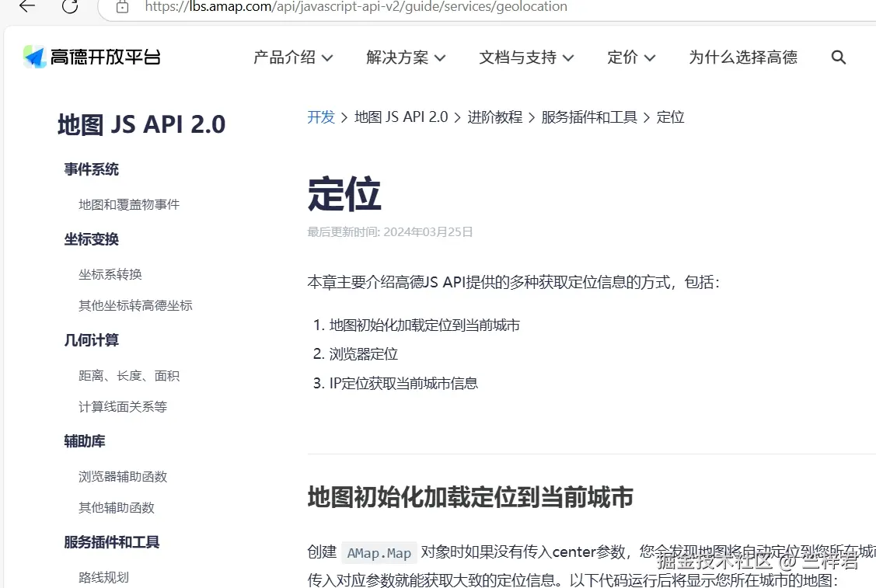Click 定位 at the breadcrumb end
The image size is (876, 588).
(x=670, y=117)
